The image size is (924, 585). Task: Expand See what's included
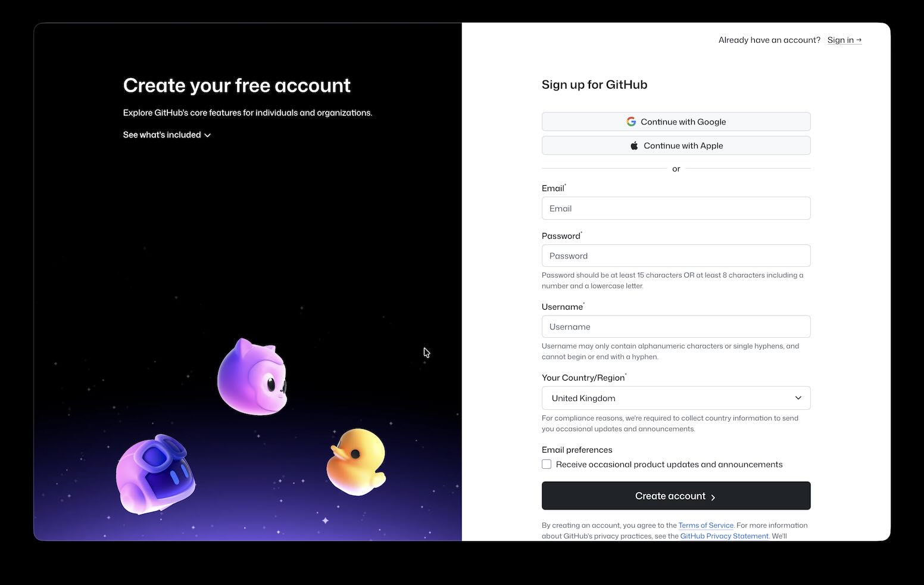point(162,135)
